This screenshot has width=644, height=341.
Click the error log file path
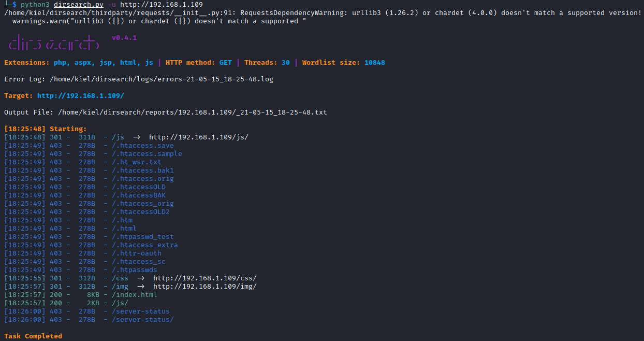162,79
